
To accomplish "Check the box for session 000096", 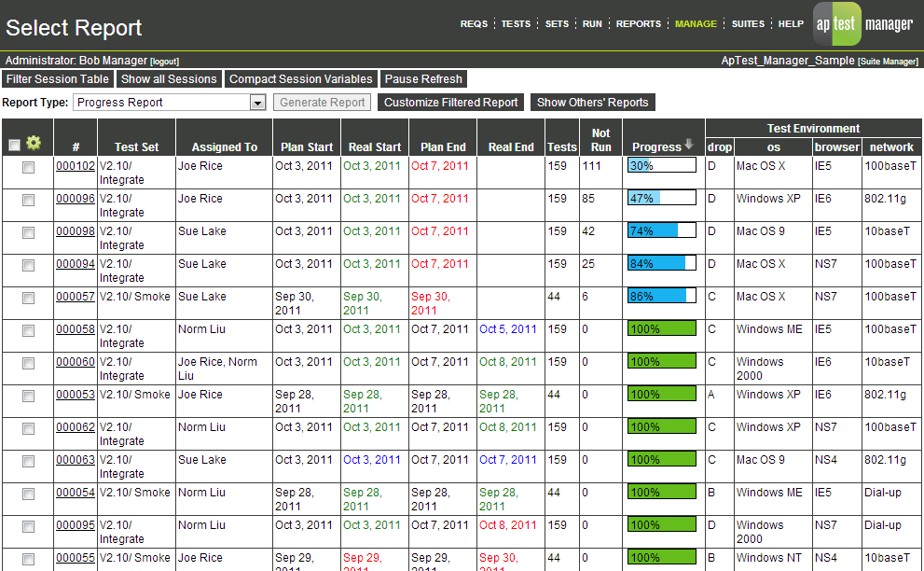I will coord(28,200).
